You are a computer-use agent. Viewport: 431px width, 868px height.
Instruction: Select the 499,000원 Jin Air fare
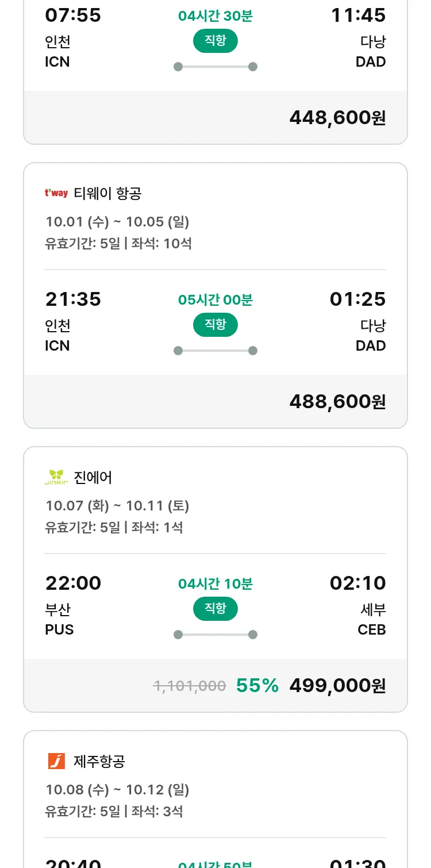337,685
